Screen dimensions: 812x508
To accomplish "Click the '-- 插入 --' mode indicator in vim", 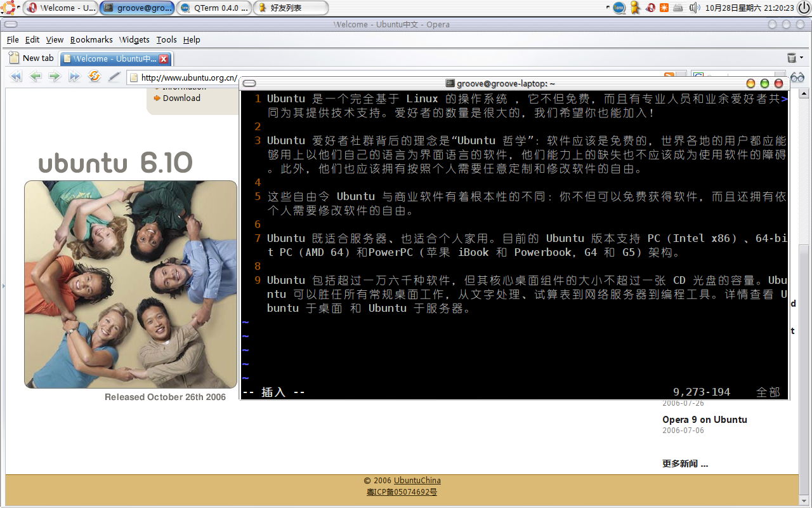I will (274, 392).
